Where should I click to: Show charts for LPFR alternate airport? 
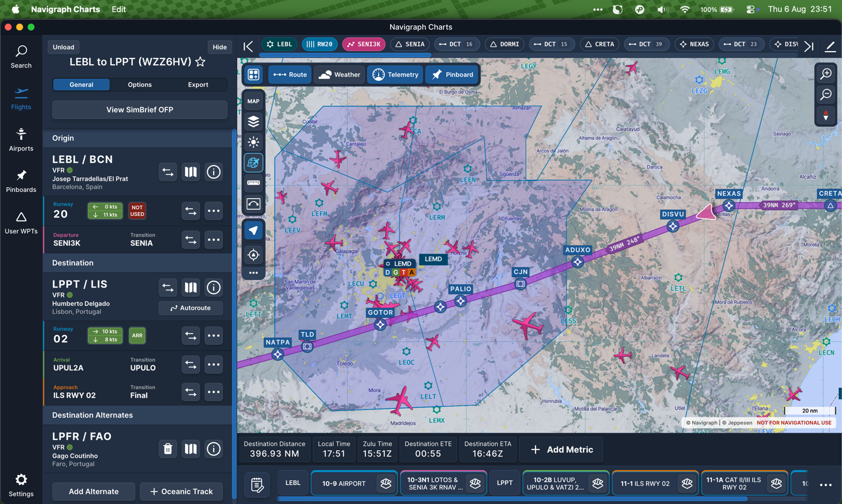(x=191, y=449)
